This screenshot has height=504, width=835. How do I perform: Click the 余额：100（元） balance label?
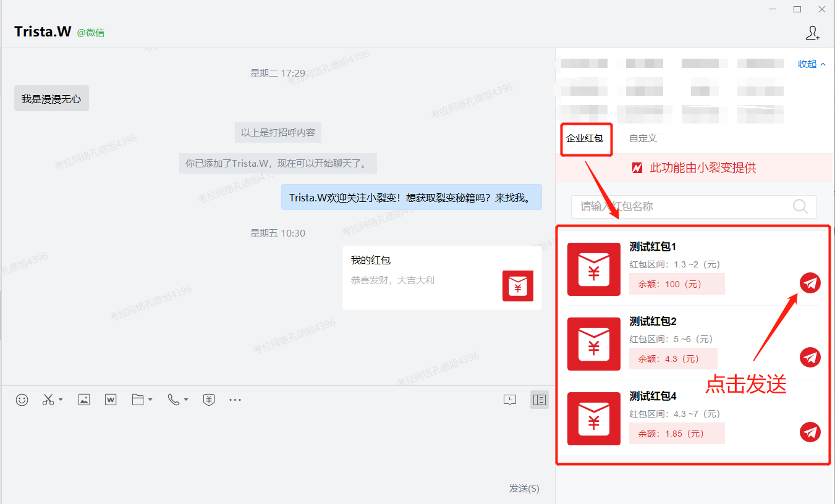(677, 284)
